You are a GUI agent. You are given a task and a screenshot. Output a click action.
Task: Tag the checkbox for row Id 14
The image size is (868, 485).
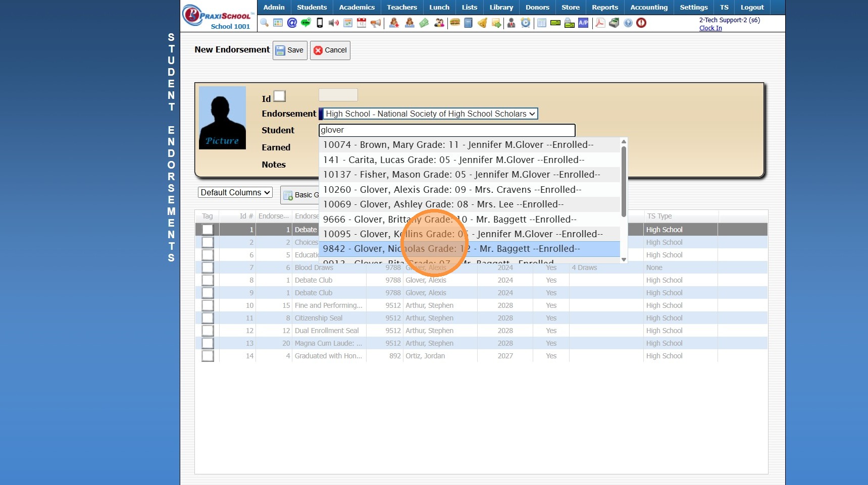tap(208, 356)
